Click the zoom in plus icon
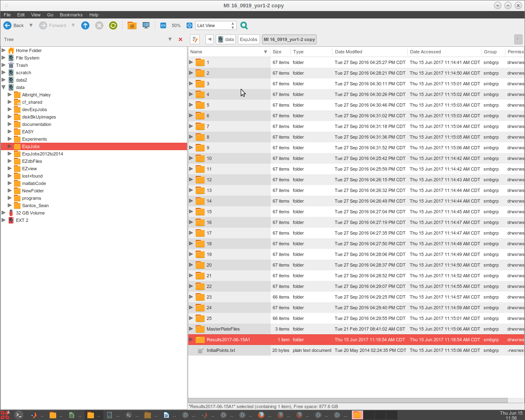The width and height of the screenshot is (525, 420). tap(189, 25)
